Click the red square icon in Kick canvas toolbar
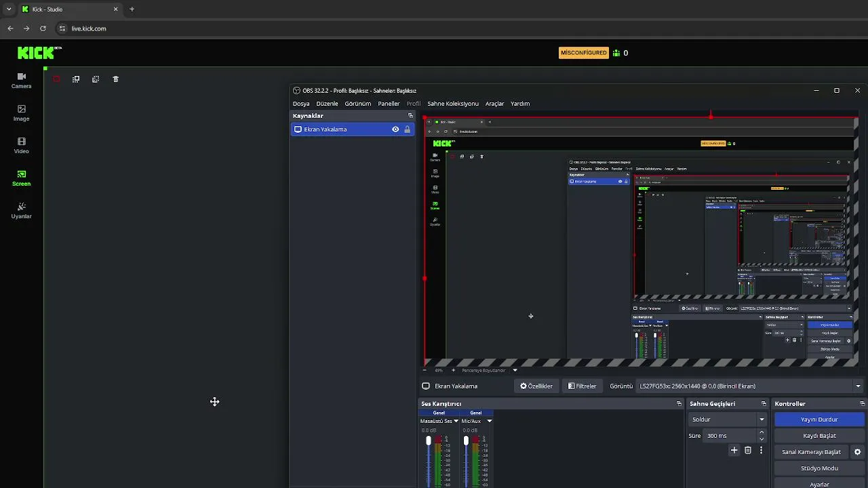 tap(56, 79)
